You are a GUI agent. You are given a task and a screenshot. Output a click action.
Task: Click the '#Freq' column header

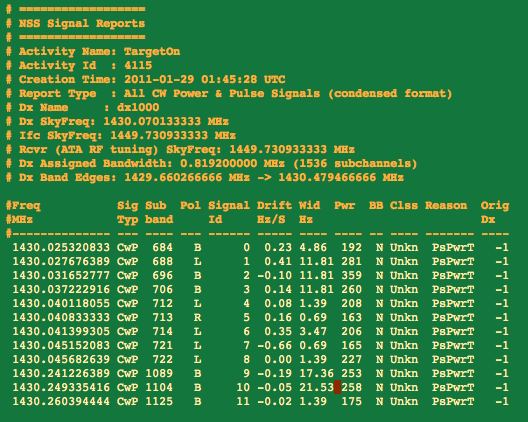(23, 205)
